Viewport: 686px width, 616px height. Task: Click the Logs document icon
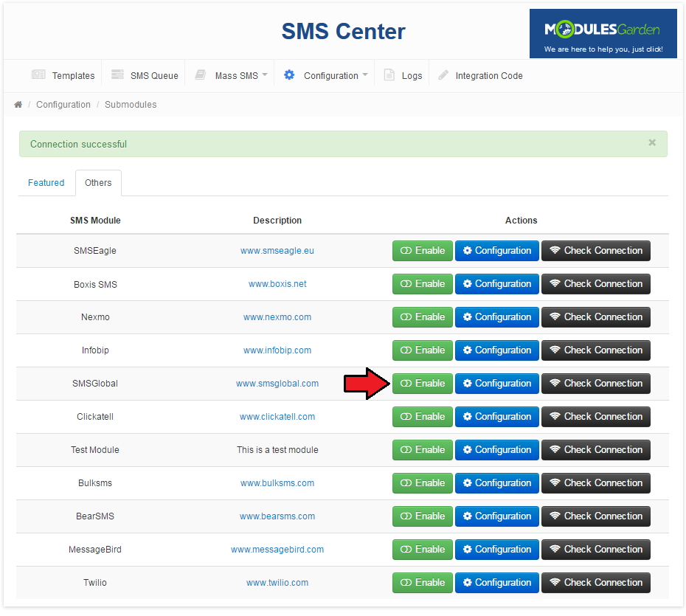[x=389, y=75]
